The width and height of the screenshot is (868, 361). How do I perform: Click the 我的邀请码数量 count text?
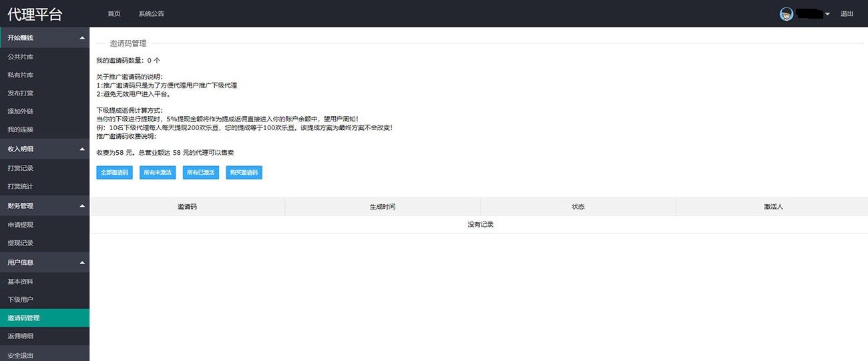click(128, 60)
